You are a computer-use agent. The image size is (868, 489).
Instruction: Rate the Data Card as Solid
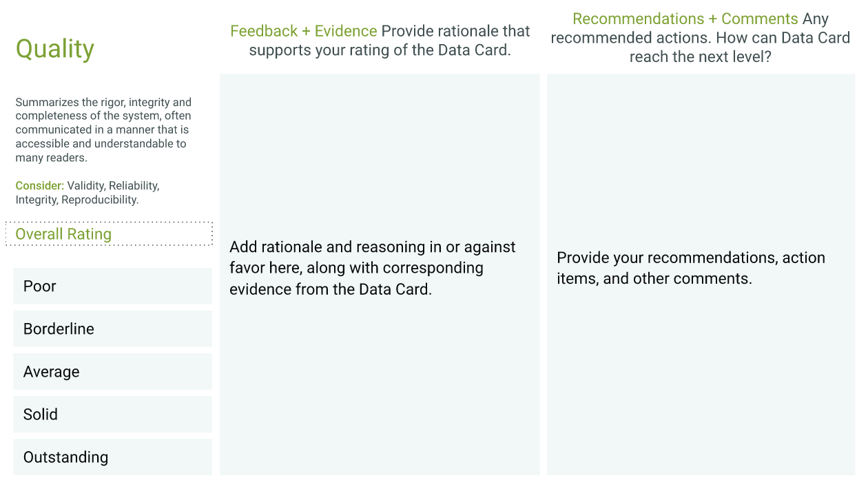[112, 415]
